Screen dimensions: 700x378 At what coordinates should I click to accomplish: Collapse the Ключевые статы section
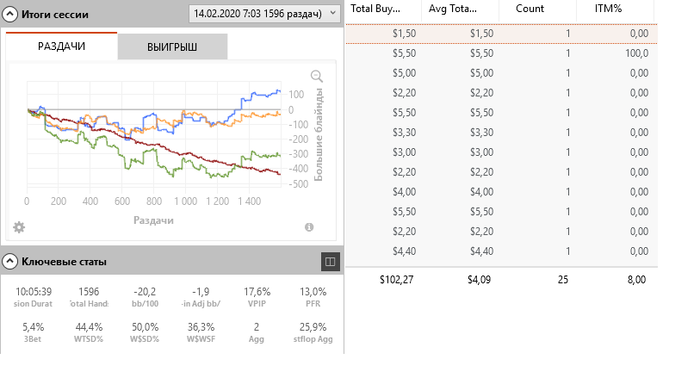10,262
